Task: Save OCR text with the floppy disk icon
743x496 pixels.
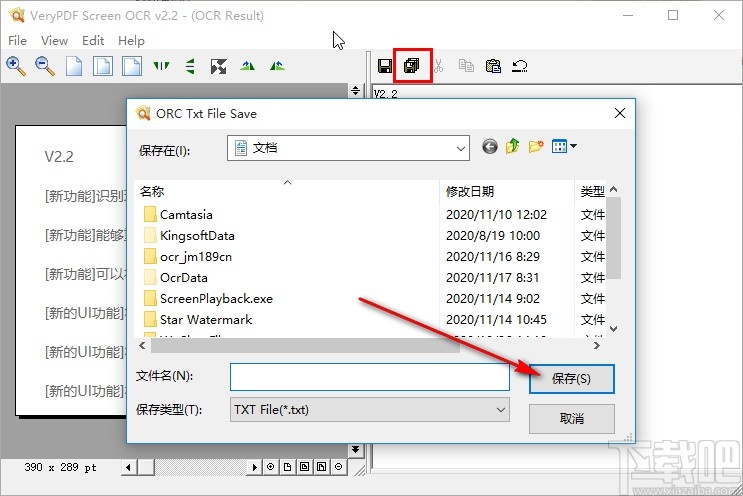Action: [385, 66]
